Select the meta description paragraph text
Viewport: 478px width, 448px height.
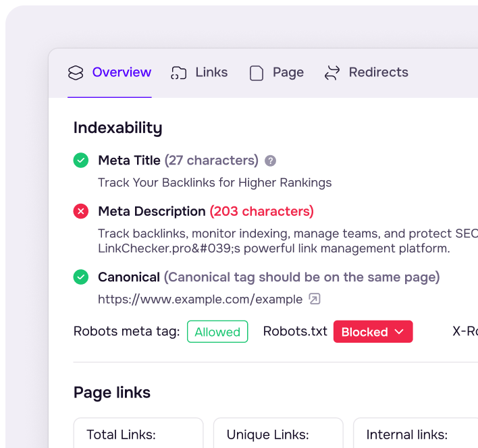[x=288, y=241]
